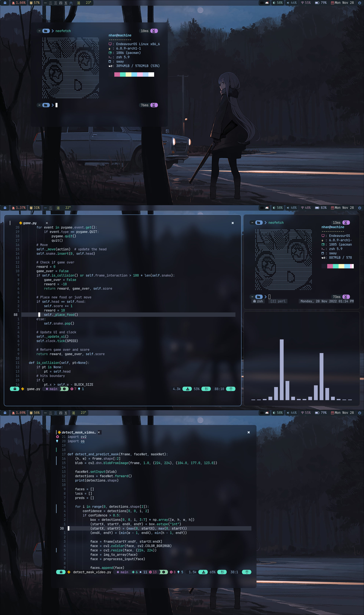This screenshot has height=615, width=364.
Task: Click the added lines count +6
Action: tap(135, 572)
